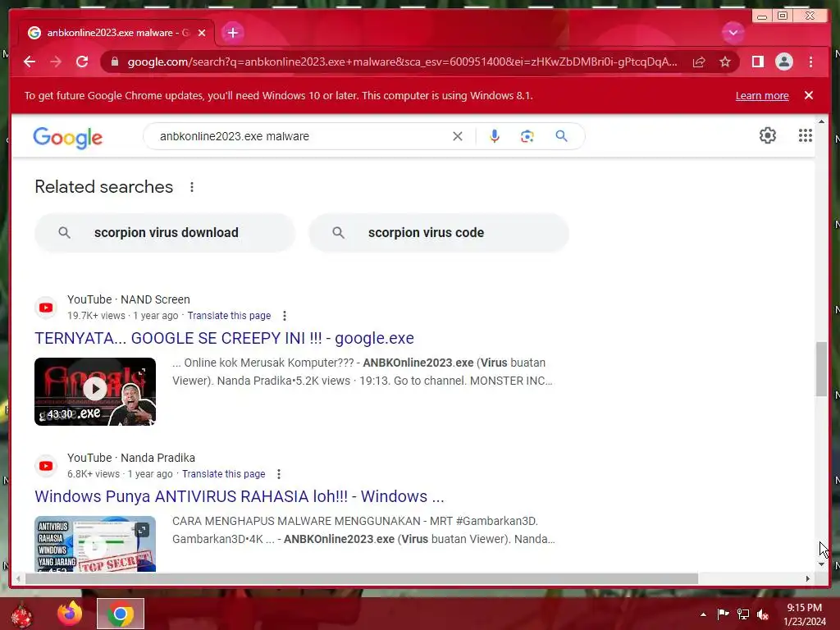Click the address bar URL

pos(402,62)
